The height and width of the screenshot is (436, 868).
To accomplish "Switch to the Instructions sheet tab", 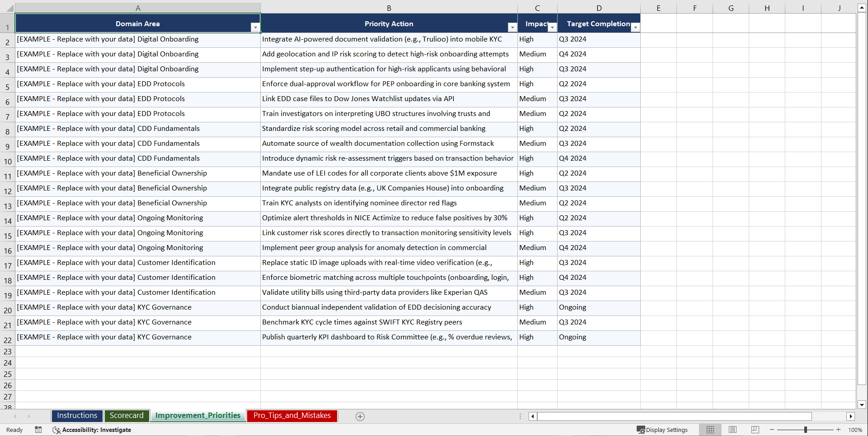I will [x=77, y=415].
